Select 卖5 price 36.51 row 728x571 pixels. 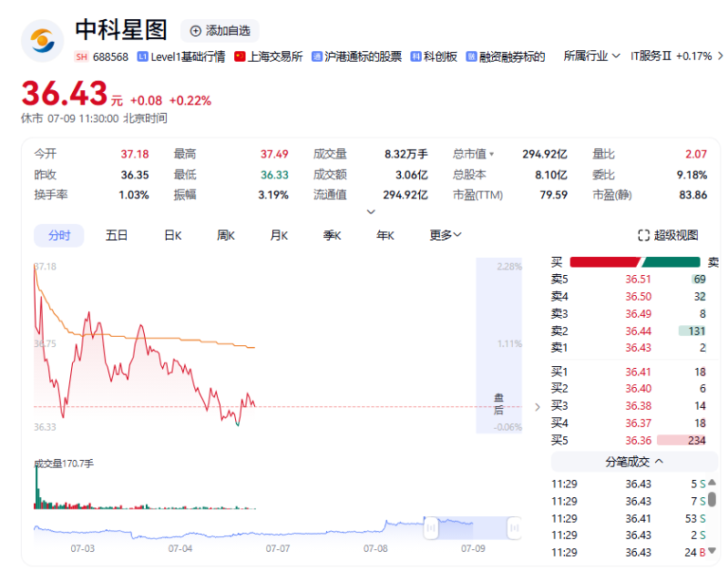pyautogui.click(x=629, y=279)
